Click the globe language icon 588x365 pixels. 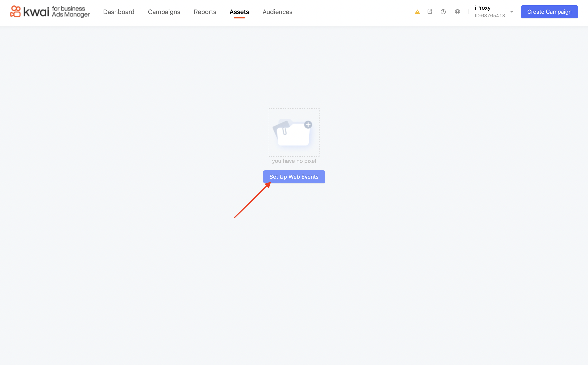457,12
